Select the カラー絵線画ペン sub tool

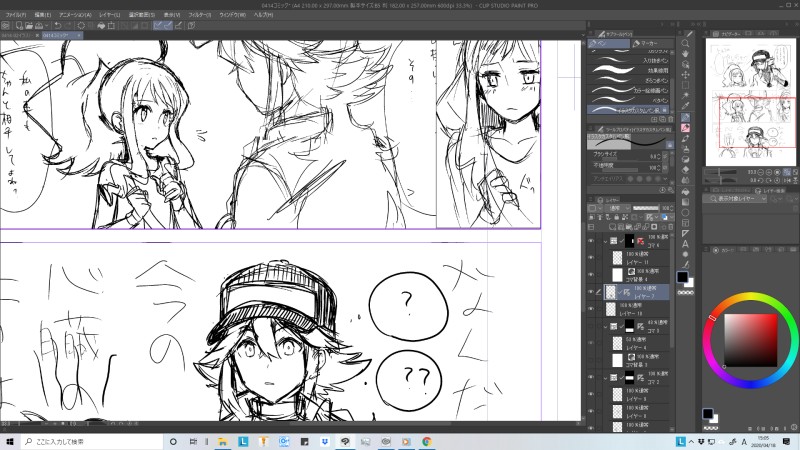[x=629, y=90]
